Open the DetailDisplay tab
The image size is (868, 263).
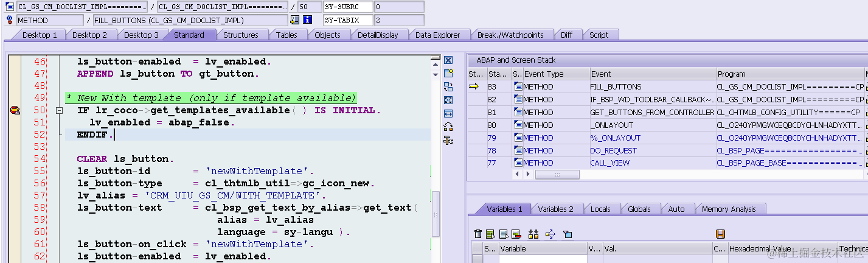coord(378,35)
